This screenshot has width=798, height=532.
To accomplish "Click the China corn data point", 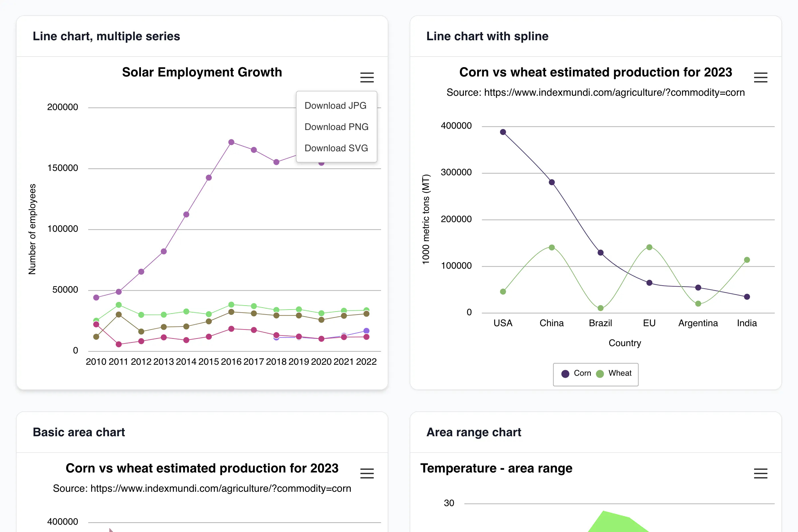I will (552, 182).
